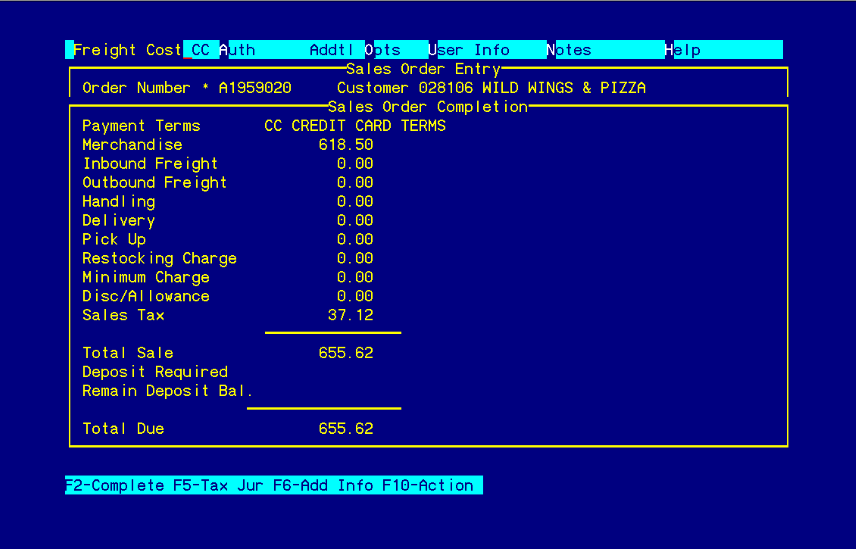856x549 pixels.
Task: Click the Handling label
Action: coord(118,202)
